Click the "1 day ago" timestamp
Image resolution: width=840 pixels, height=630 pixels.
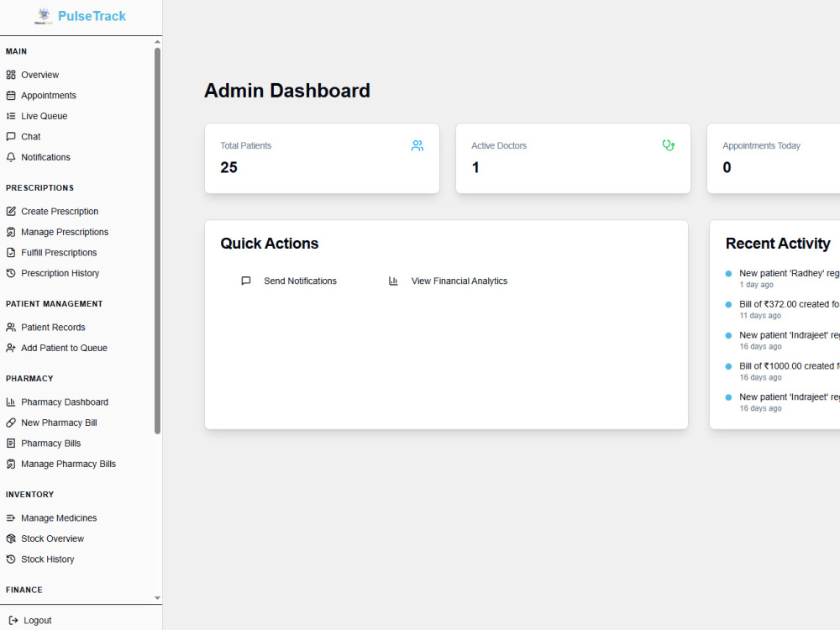pos(757,285)
